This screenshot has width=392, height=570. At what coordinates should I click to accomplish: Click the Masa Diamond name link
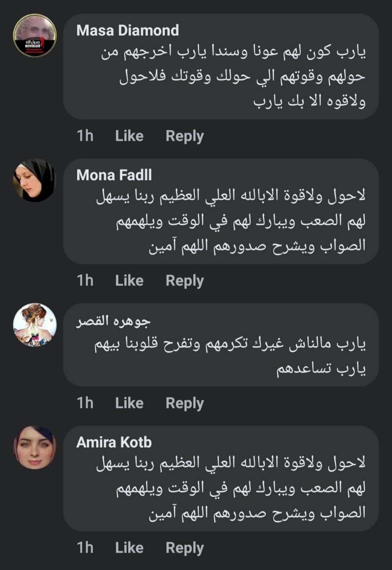(128, 30)
